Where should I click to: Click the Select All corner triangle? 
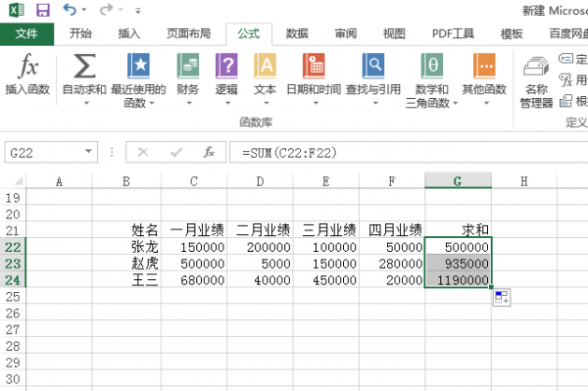pos(19,181)
